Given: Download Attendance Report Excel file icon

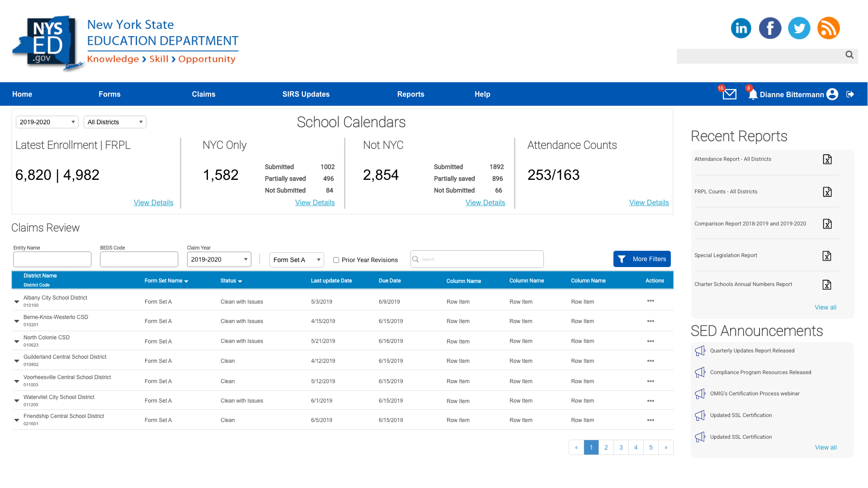Looking at the screenshot, I should pyautogui.click(x=827, y=160).
